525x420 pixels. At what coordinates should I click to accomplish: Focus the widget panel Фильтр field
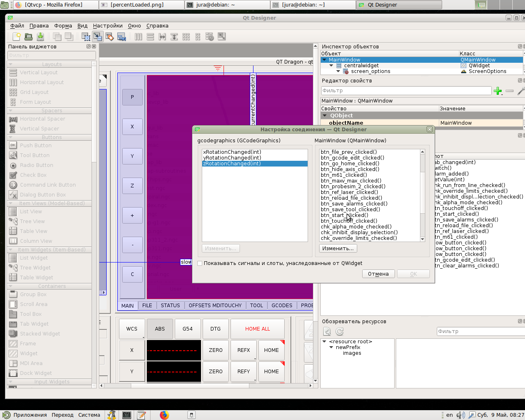(52, 55)
